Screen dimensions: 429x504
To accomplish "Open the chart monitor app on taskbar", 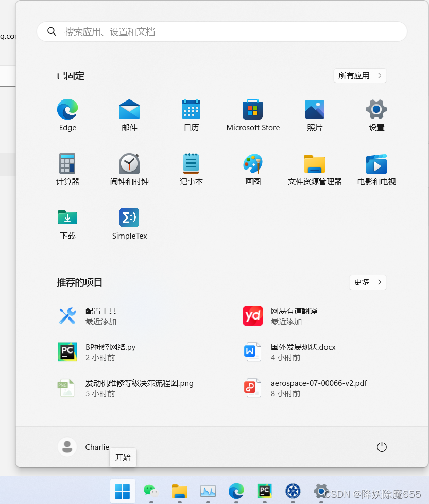I will (x=208, y=491).
